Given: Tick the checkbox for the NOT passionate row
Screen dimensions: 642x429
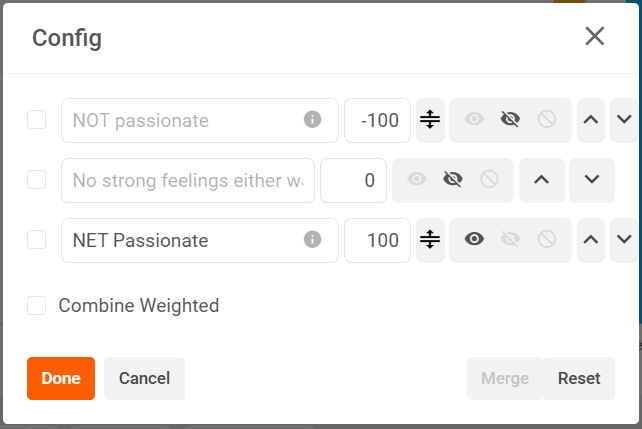Looking at the screenshot, I should (x=36, y=120).
